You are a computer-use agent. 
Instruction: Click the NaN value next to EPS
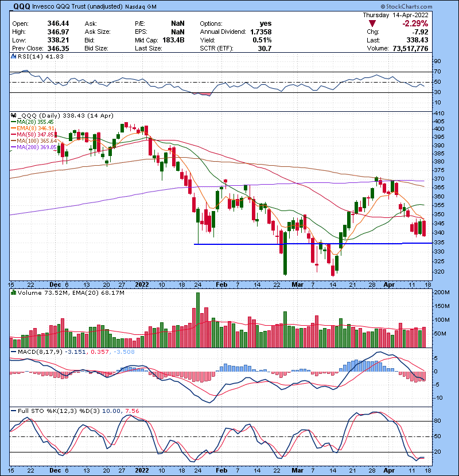(x=178, y=32)
